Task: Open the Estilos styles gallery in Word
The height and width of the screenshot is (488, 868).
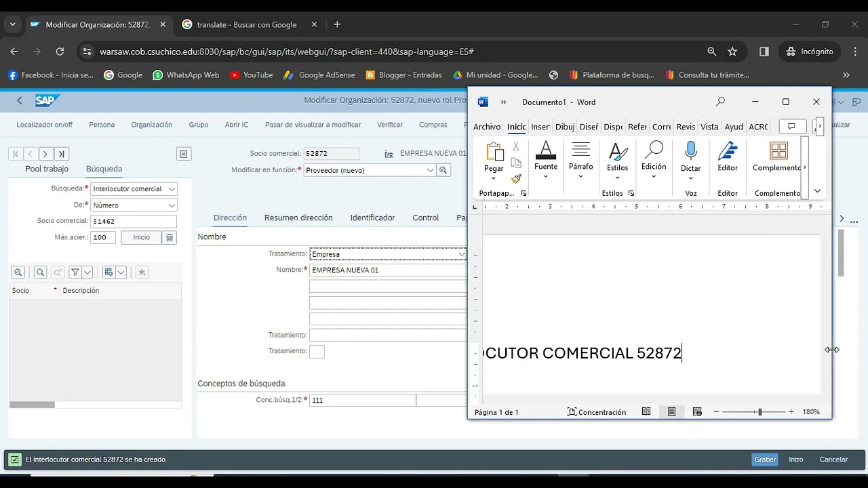Action: pos(617,160)
